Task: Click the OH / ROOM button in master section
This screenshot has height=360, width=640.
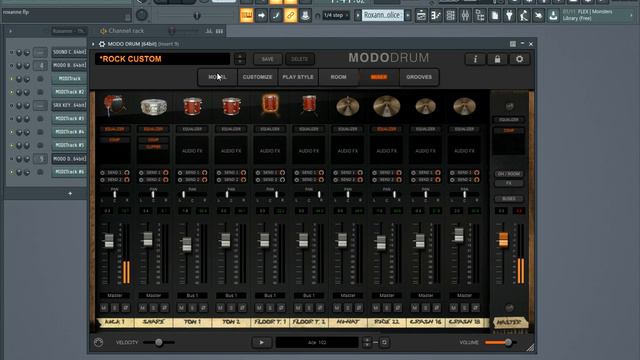Action: click(509, 174)
